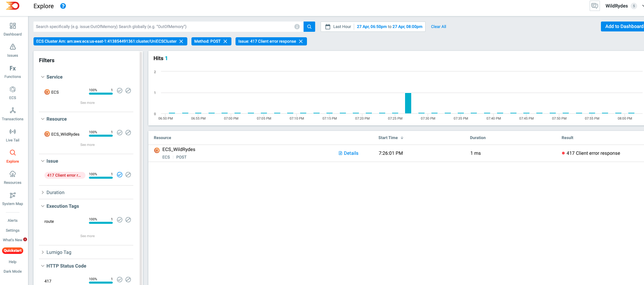Exclude HTTP status code 417
The height and width of the screenshot is (285, 644).
pos(128,280)
